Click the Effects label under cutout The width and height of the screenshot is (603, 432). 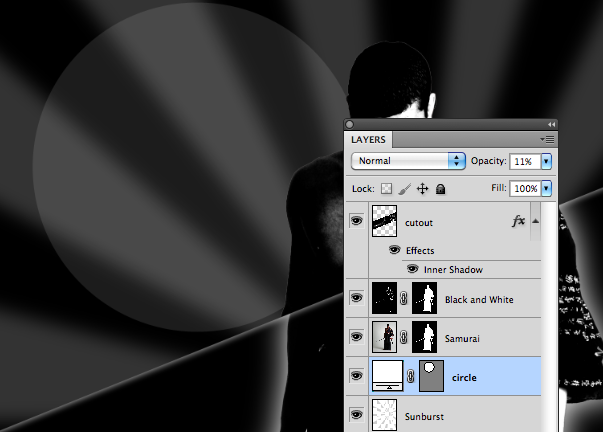coord(420,250)
